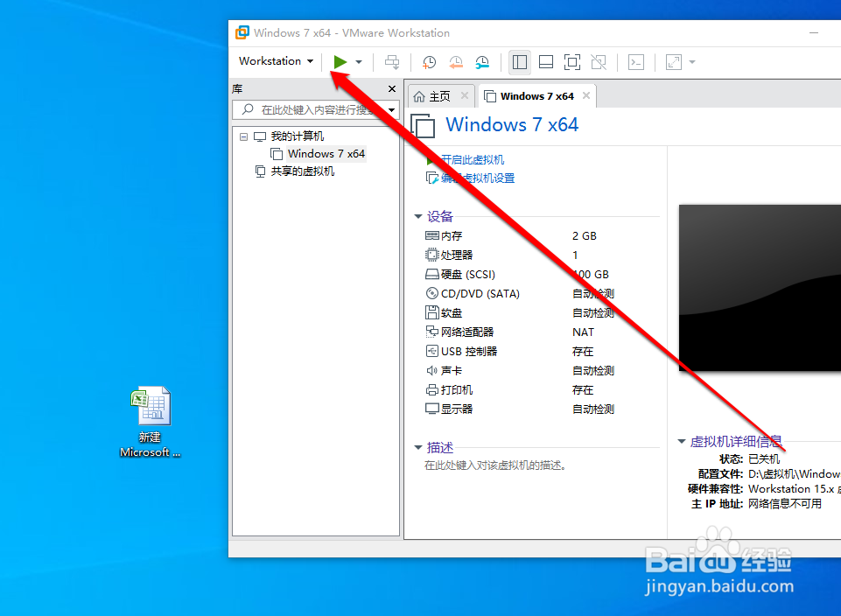Revert the virtual machine to snapshot
Viewport: 841px width, 616px height.
point(455,62)
